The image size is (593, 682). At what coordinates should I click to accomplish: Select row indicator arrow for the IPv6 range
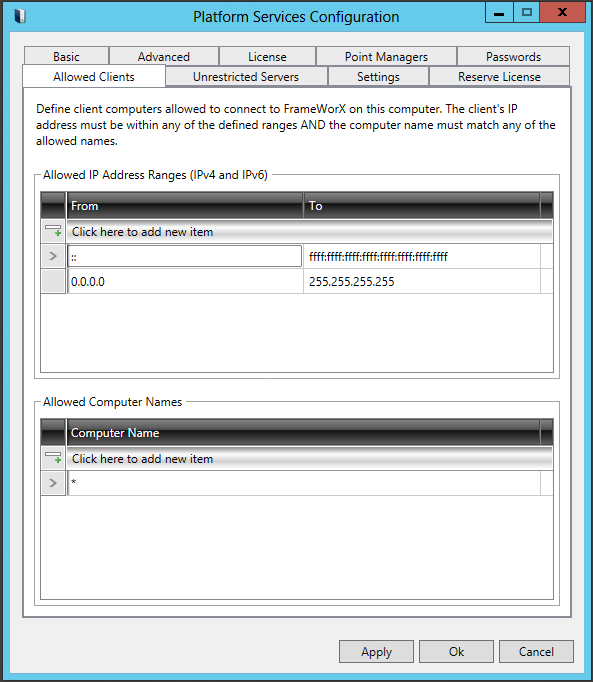pyautogui.click(x=53, y=256)
